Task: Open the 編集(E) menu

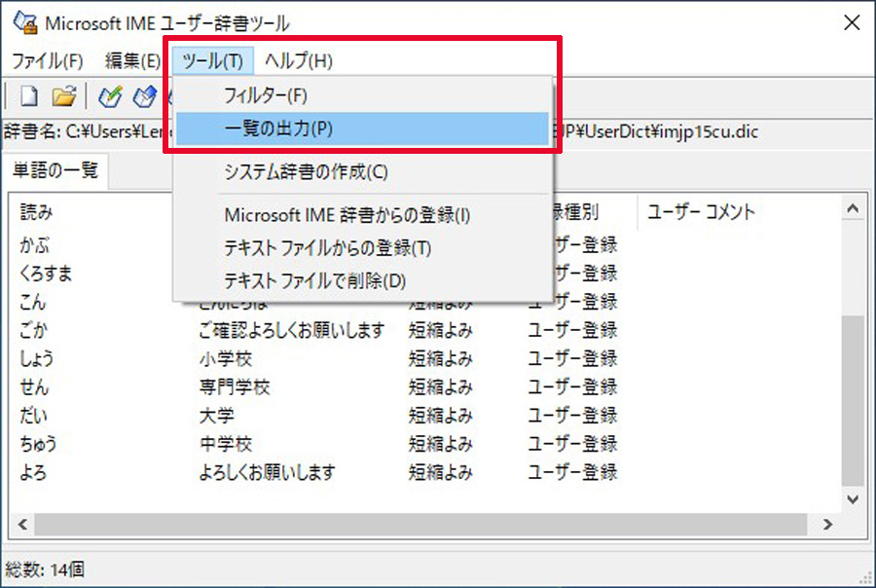Action: [132, 60]
